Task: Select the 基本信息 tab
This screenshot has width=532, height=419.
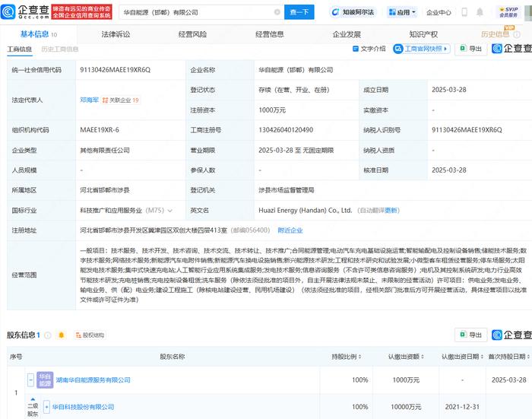Action: 38,34
